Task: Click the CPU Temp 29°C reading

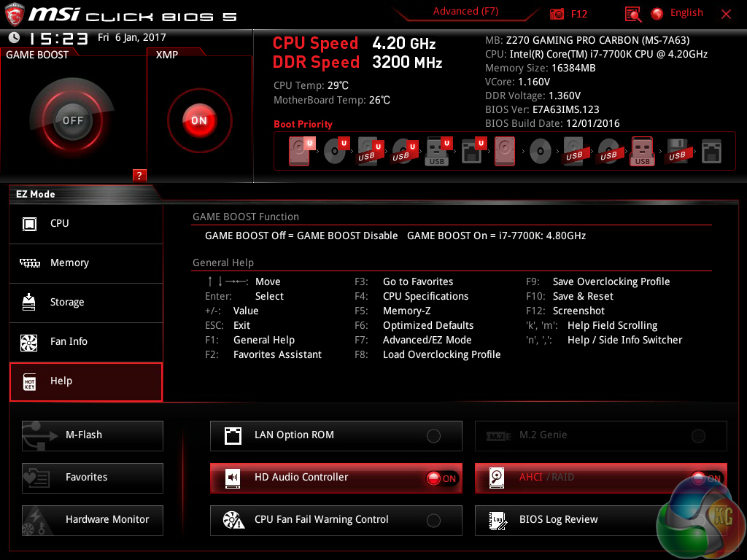Action: (x=311, y=86)
